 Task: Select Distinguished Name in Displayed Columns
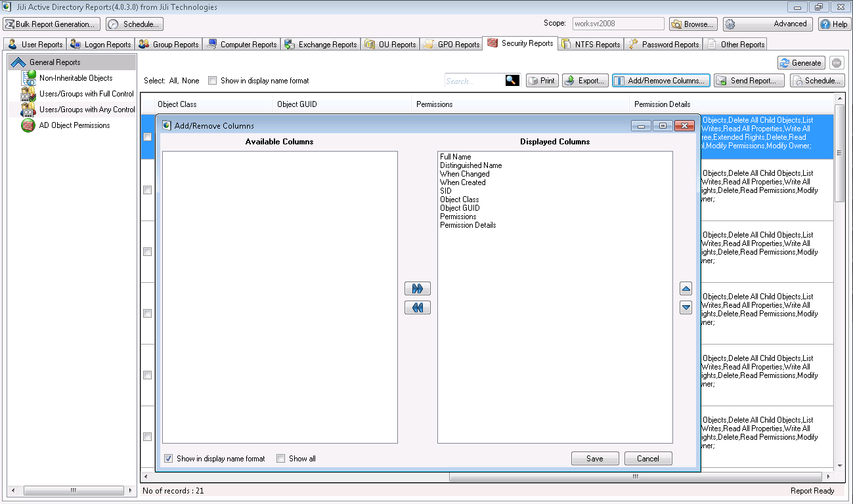[471, 165]
